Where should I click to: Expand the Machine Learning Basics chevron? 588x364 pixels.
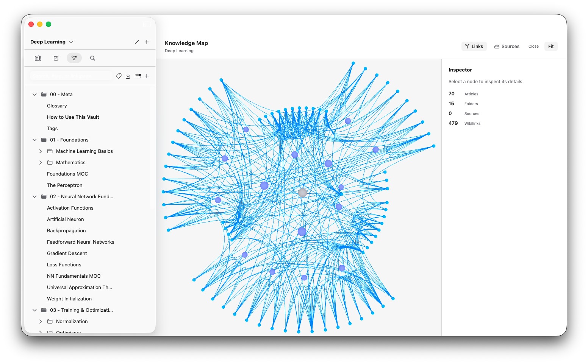click(41, 151)
